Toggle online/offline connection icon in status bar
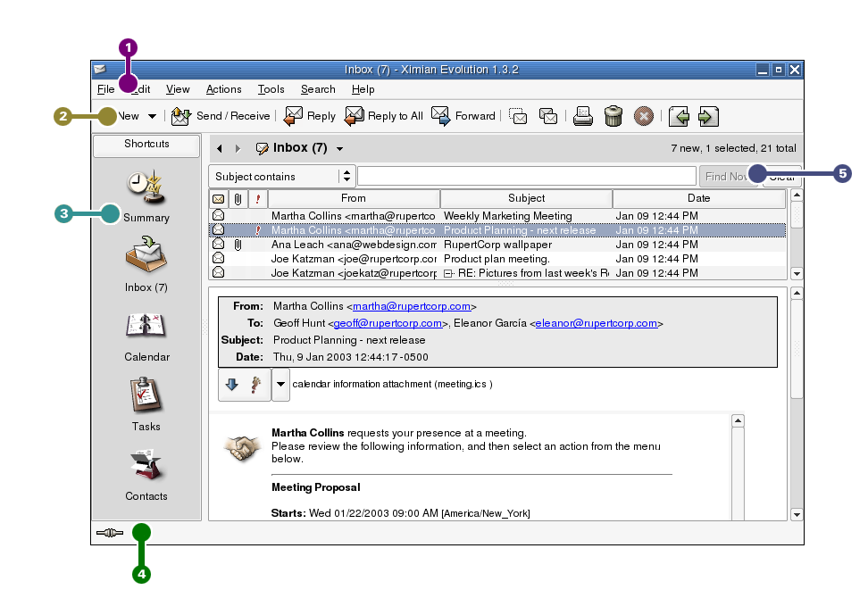 pyautogui.click(x=108, y=533)
